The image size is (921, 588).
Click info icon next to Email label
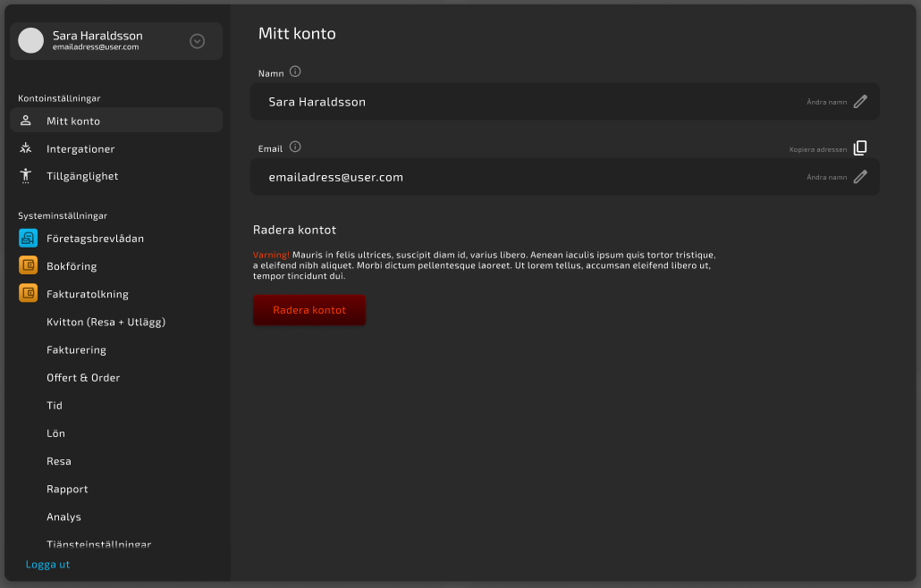(x=295, y=147)
